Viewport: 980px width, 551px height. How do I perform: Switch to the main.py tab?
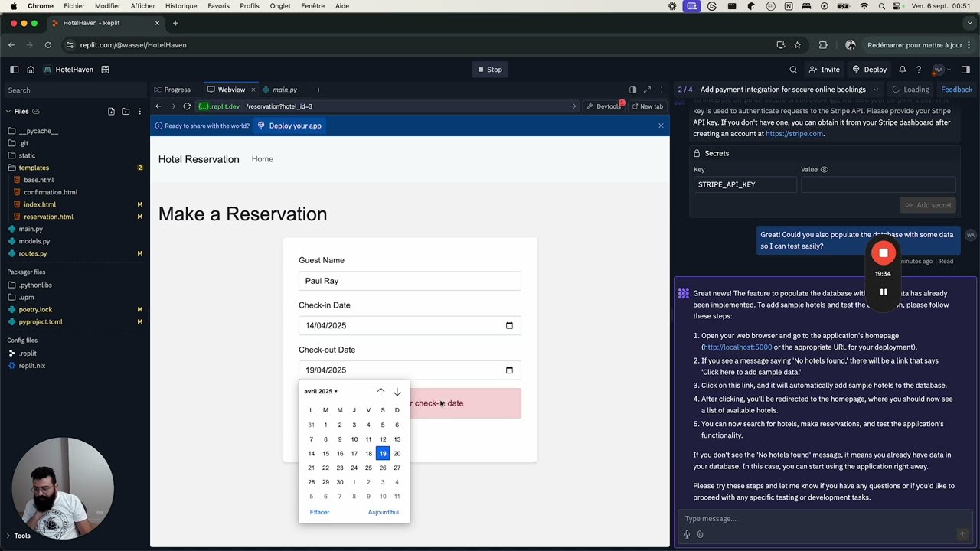pos(279,90)
